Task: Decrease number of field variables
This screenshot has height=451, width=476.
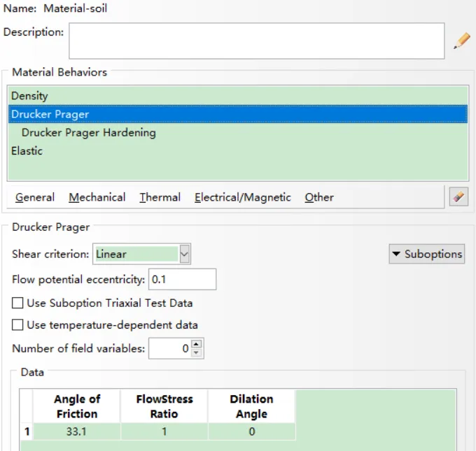Action: [197, 352]
